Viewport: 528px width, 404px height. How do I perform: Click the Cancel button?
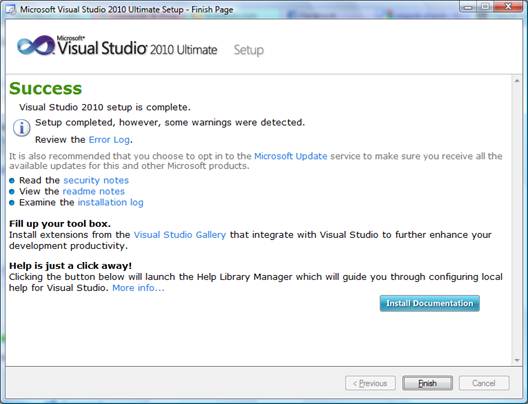coord(484,383)
